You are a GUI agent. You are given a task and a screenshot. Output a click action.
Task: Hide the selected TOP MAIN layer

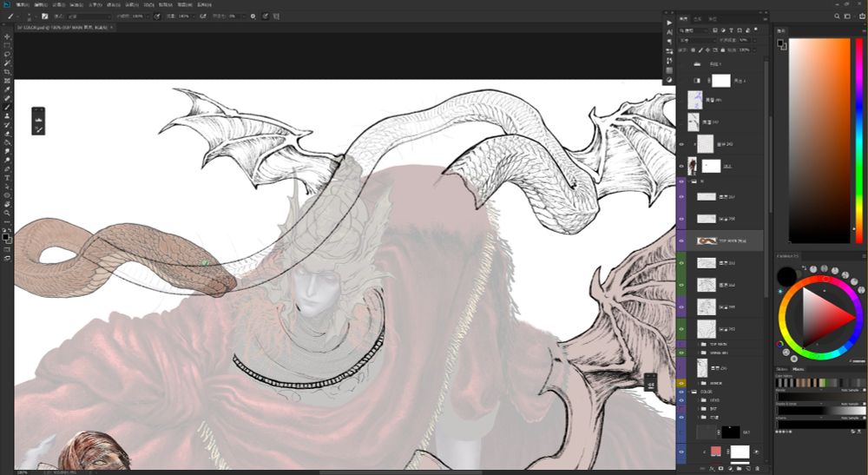(681, 241)
